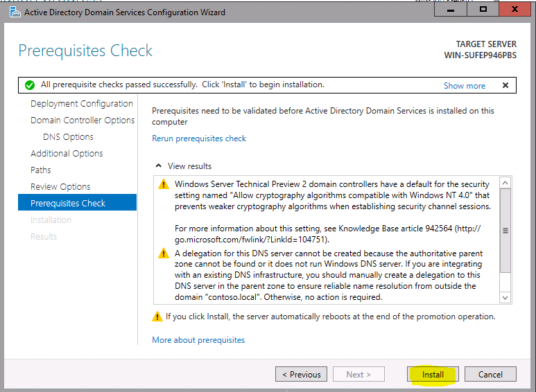Go to Additional Options step

pyautogui.click(x=67, y=153)
